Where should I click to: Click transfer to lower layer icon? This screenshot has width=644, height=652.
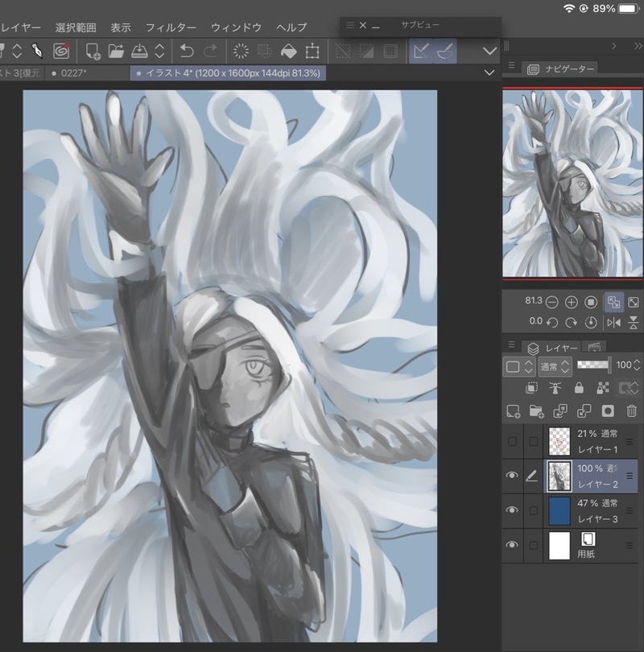click(560, 411)
